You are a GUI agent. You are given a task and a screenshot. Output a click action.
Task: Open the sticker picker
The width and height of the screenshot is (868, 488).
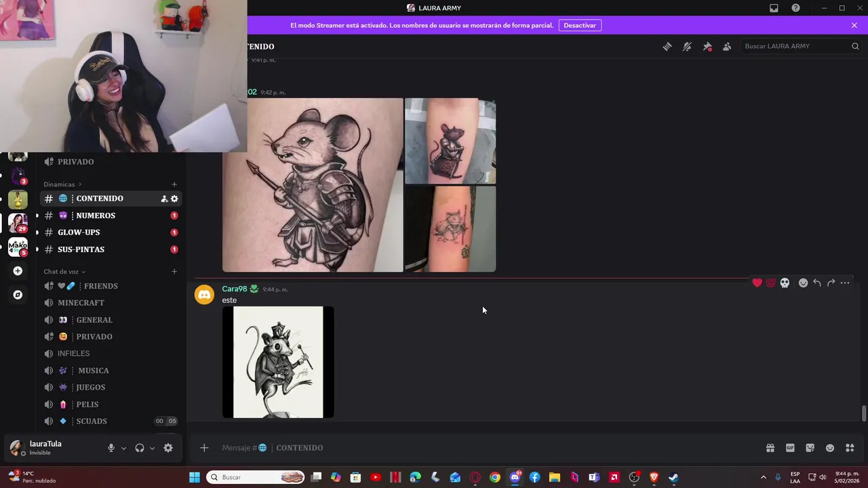tap(810, 448)
